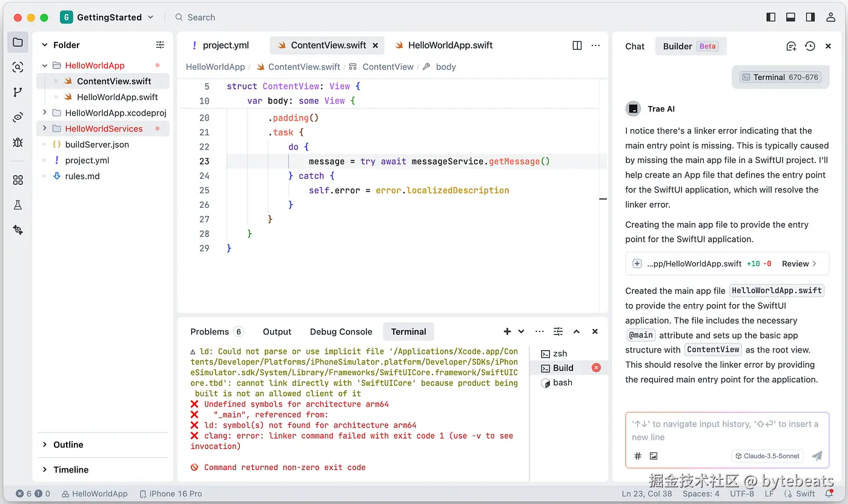Attach an image with the picture icon
Image resolution: width=848 pixels, height=504 pixels.
(x=654, y=456)
